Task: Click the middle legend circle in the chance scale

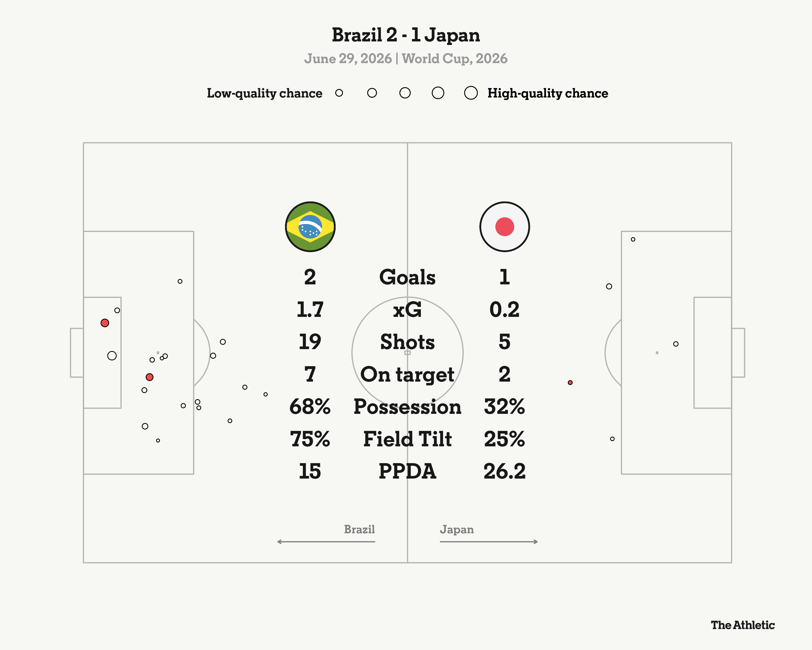Action: pos(405,93)
